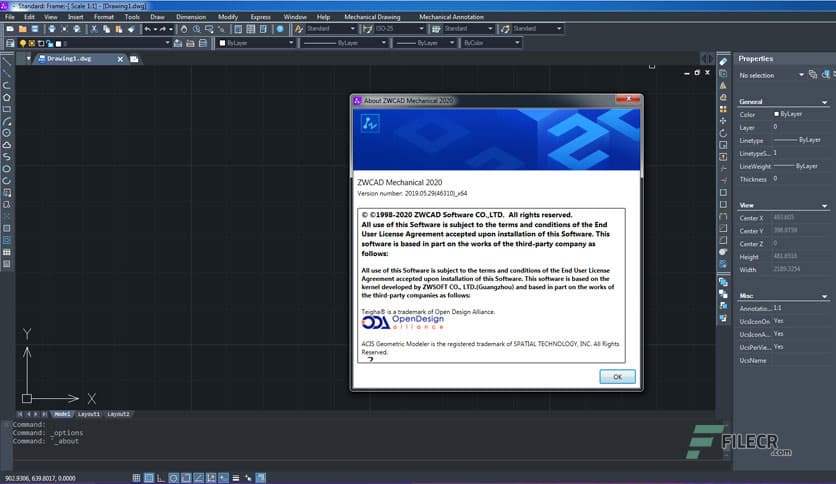Click the New file icon in toolbar
Screen dimensions: 836x484
pyautogui.click(x=9, y=29)
